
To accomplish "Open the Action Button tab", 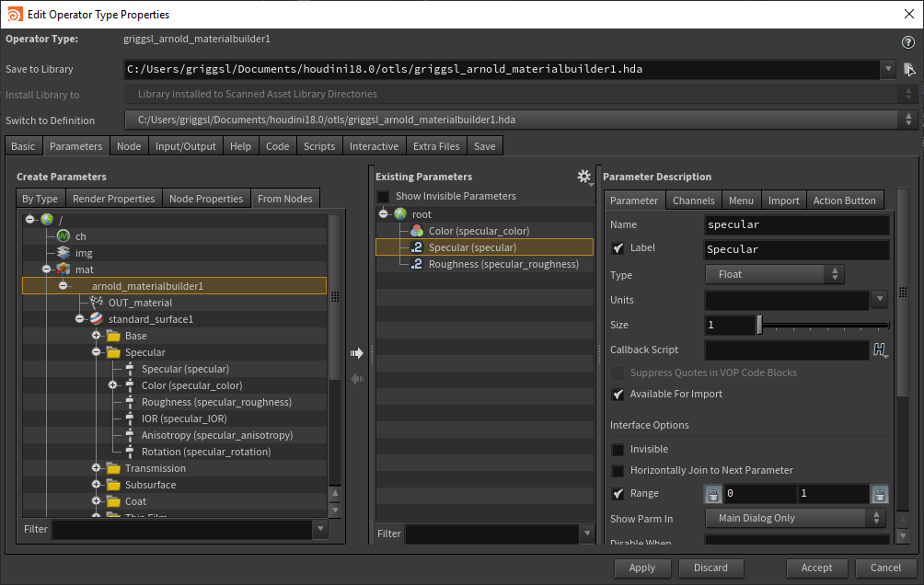I will [845, 201].
